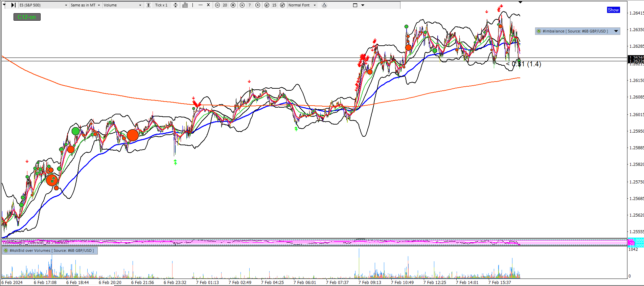
Task: Open the Volume type dropdown
Action: [122, 5]
